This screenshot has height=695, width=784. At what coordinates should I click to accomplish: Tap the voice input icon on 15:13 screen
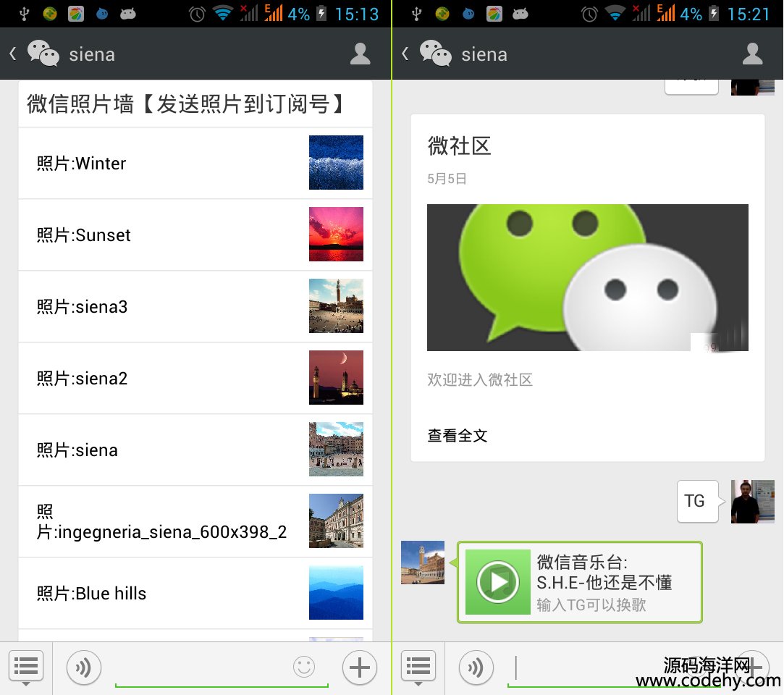click(x=83, y=667)
